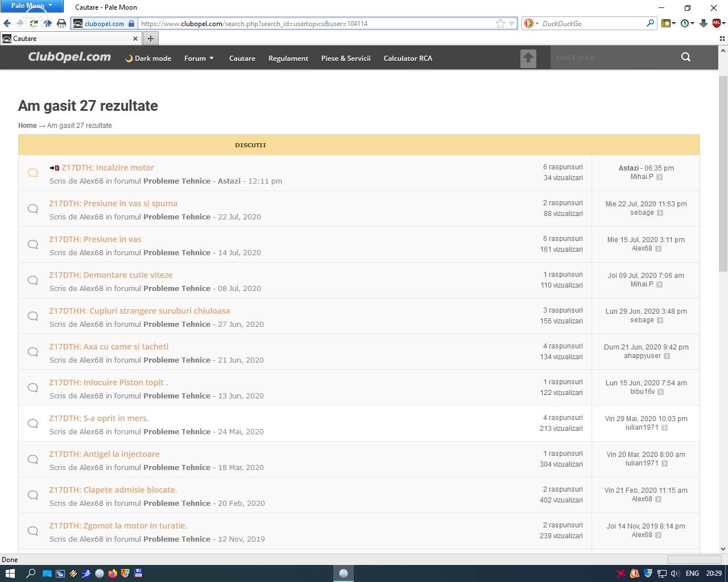Image resolution: width=728 pixels, height=582 pixels.
Task: Open the Cautare menu item
Action: point(242,58)
